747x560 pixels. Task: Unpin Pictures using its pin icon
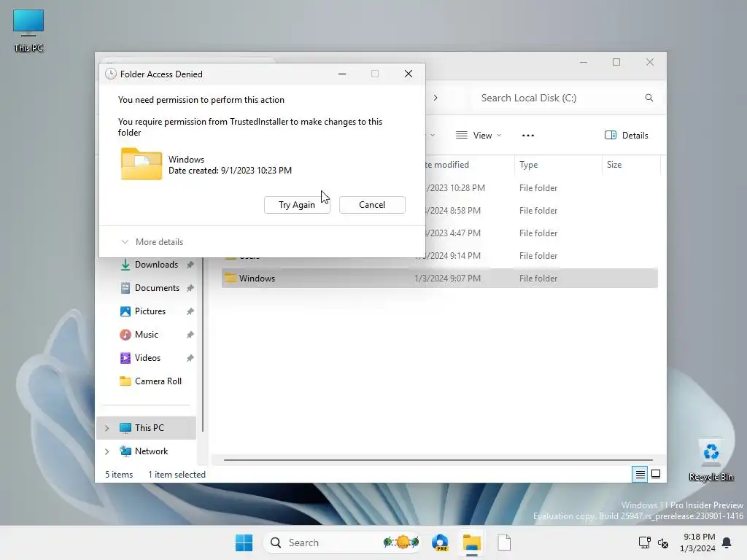pyautogui.click(x=190, y=311)
